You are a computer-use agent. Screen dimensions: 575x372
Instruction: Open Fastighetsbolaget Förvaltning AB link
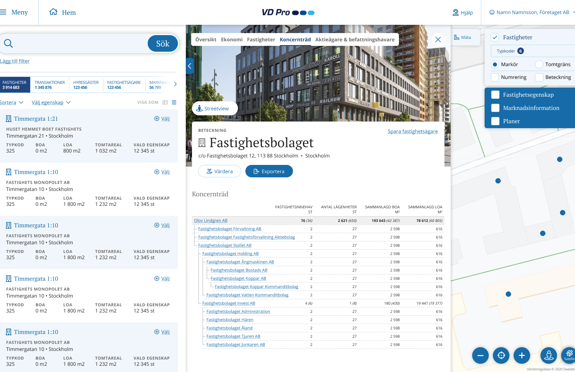(x=230, y=229)
